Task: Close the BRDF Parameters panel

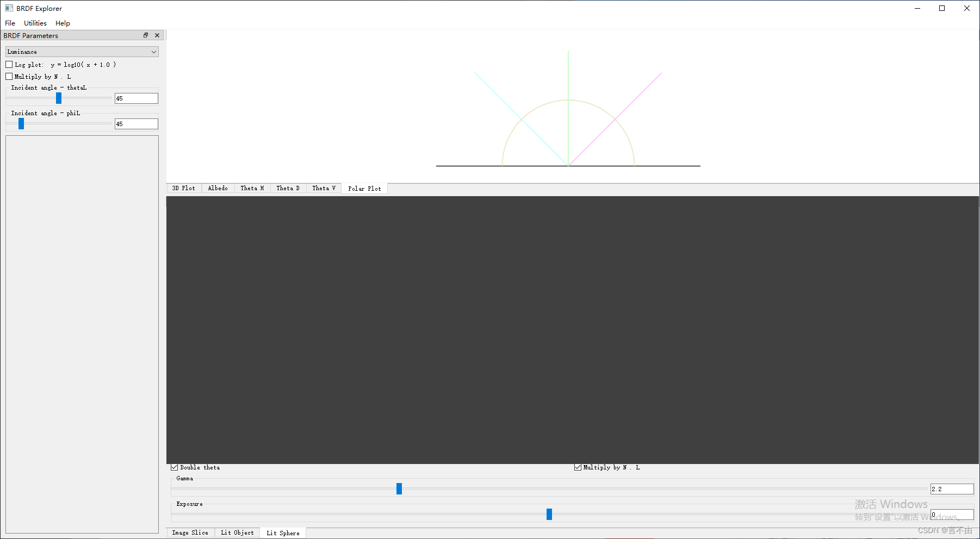Action: 157,35
